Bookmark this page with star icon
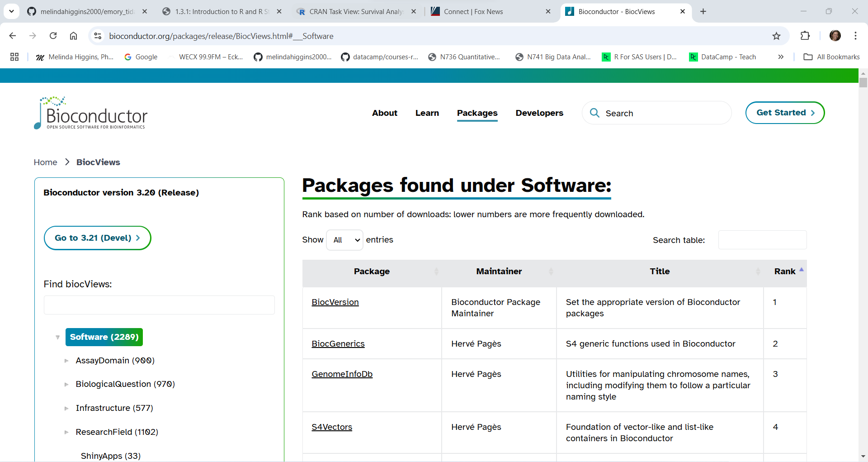Image resolution: width=868 pixels, height=462 pixels. pyautogui.click(x=776, y=36)
